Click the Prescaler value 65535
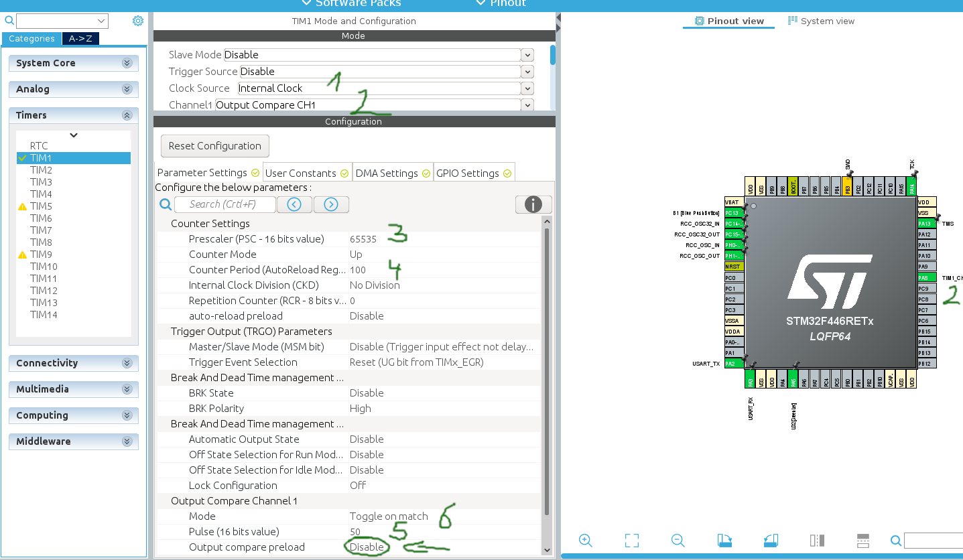Image resolution: width=963 pixels, height=560 pixels. point(363,239)
